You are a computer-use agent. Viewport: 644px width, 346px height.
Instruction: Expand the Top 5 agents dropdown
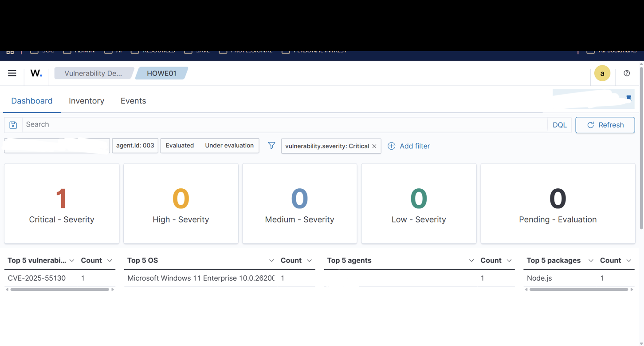(x=471, y=260)
